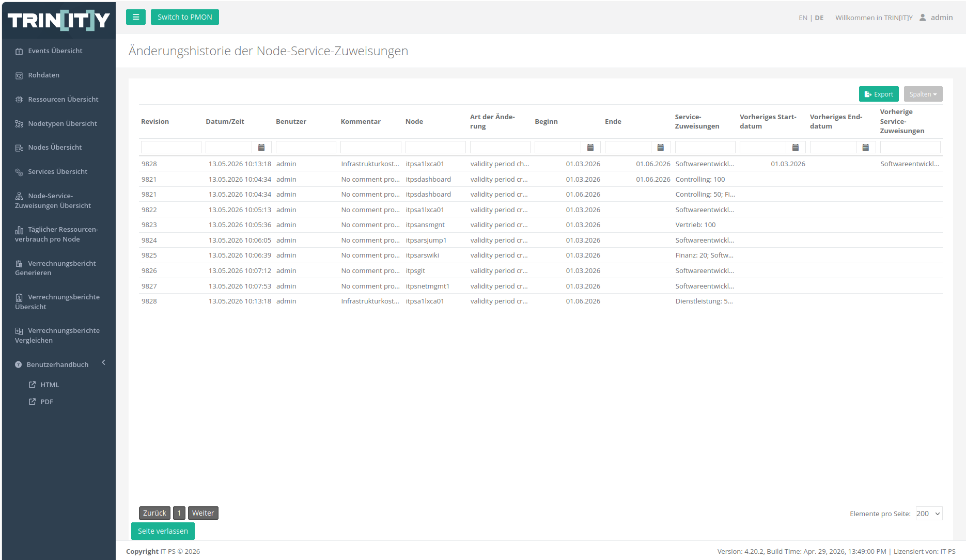The image size is (966, 560).
Task: Focus the Revision filter field
Action: pos(171,148)
